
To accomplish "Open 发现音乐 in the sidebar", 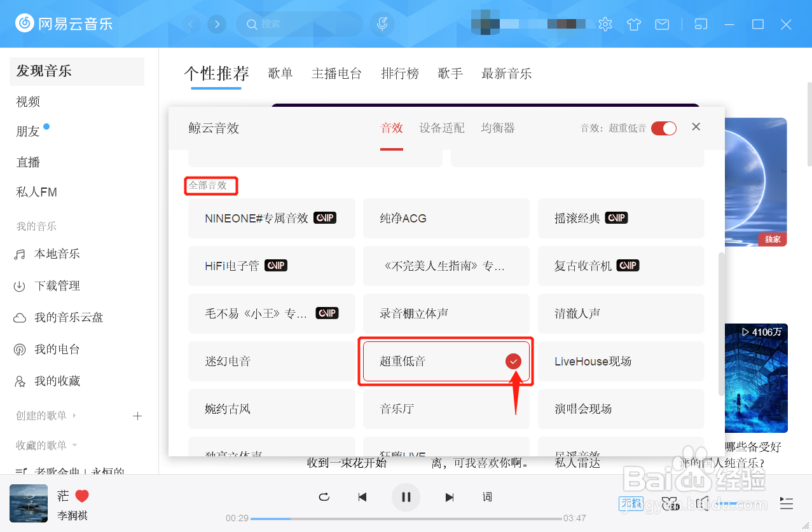I will (x=77, y=71).
